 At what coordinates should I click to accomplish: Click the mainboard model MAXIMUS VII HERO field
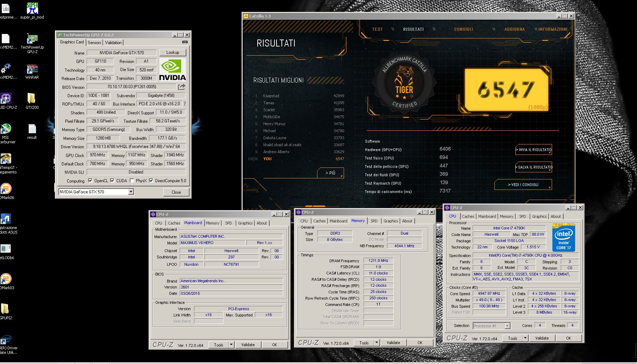point(213,243)
